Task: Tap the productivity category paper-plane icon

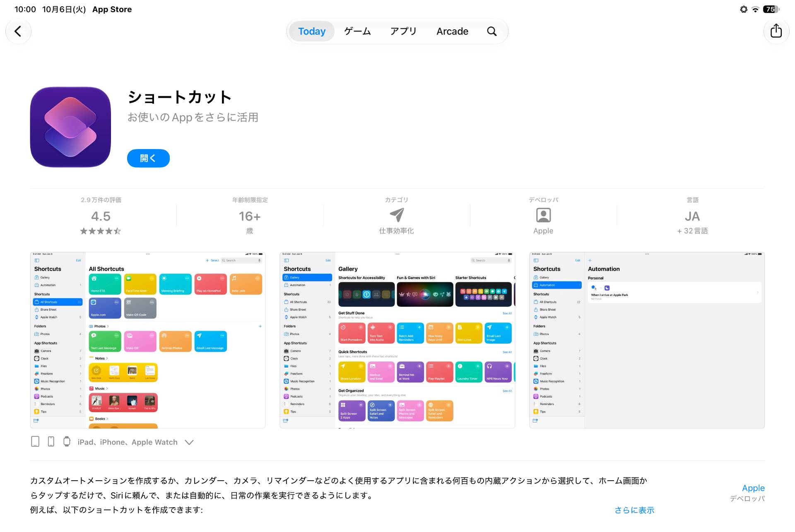Action: (x=396, y=215)
